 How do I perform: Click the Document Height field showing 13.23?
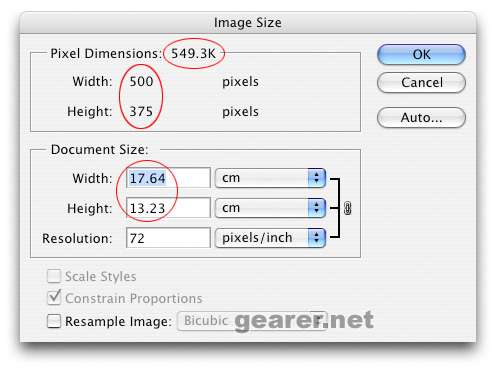coord(168,208)
